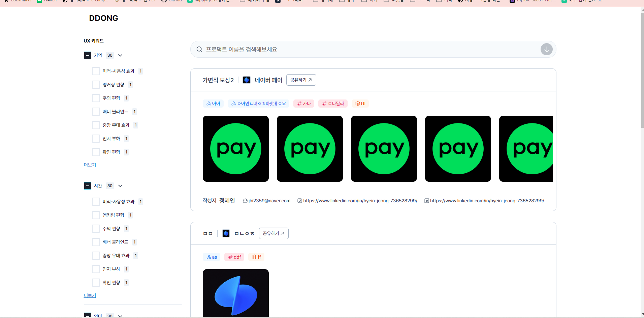Viewport: 644px width, 318px height.
Task: Click the Instagram icon in author row
Action: (x=300, y=201)
